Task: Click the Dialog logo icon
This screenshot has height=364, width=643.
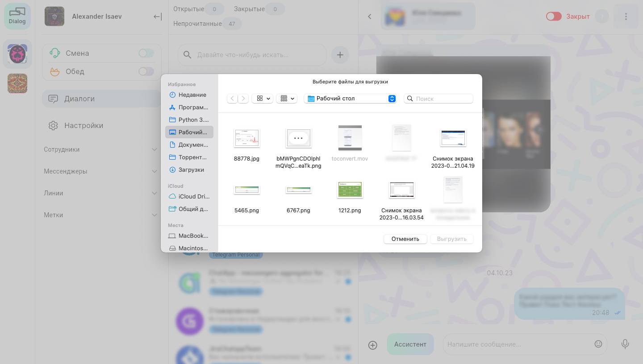Action: point(17,16)
